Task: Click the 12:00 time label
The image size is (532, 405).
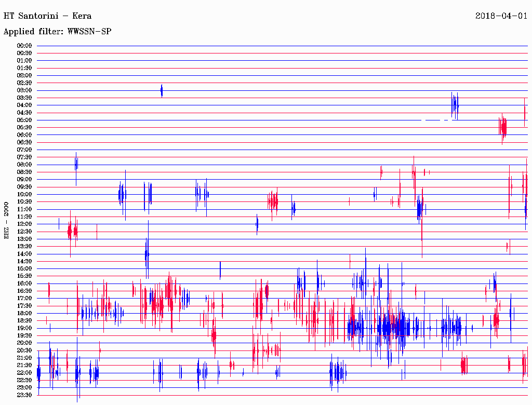Action: (24, 224)
